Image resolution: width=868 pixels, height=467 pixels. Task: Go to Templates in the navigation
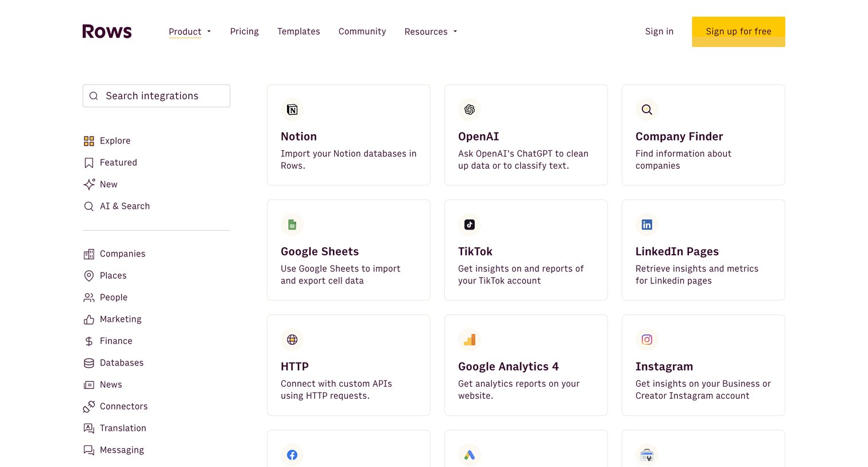pyautogui.click(x=299, y=32)
